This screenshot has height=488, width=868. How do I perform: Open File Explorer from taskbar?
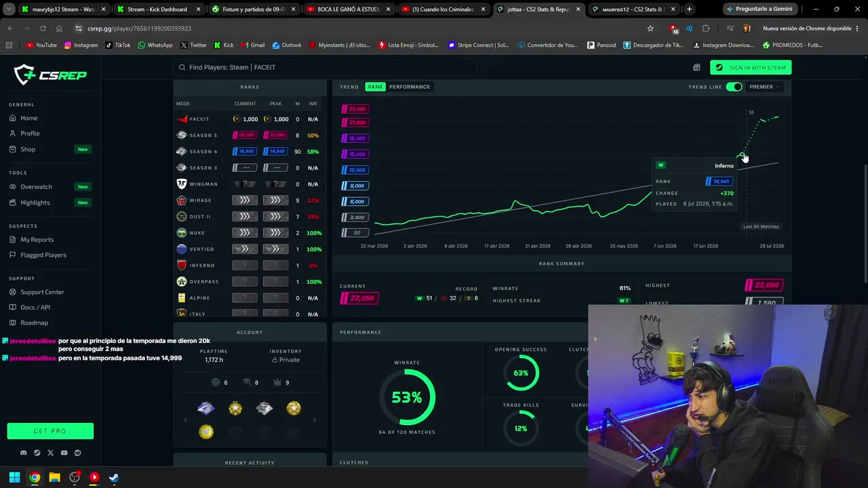coord(54,477)
